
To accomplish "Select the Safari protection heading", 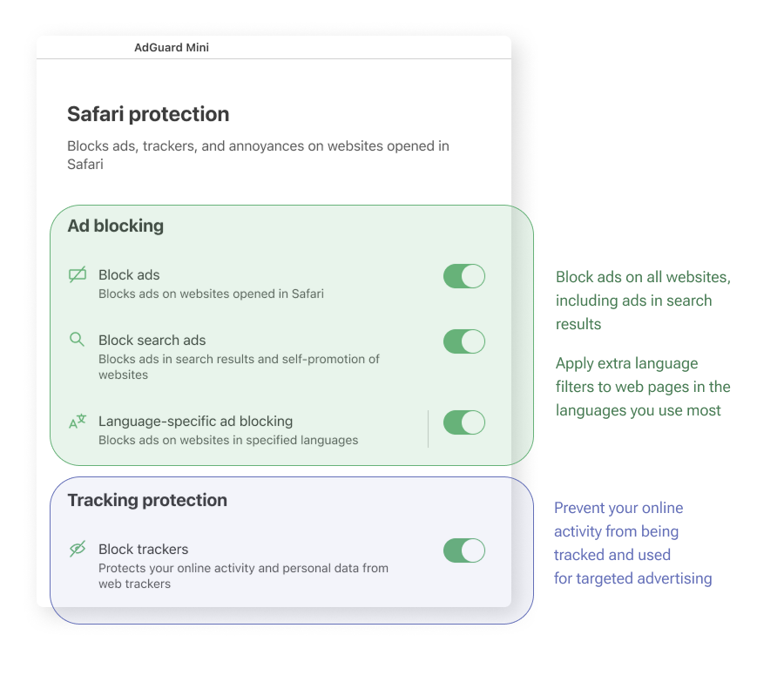I will click(147, 113).
